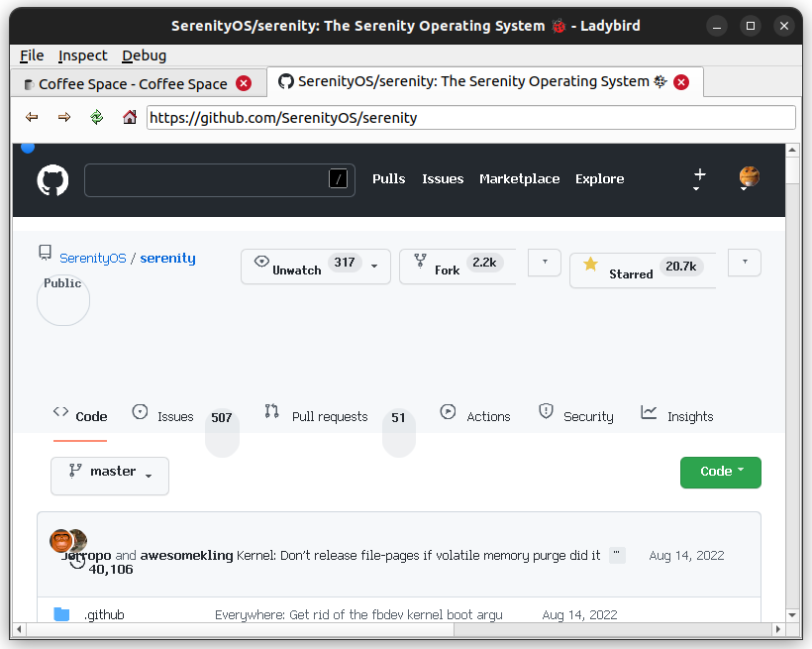This screenshot has width=812, height=649.
Task: Click the yellow star icon on Starred
Action: (x=590, y=265)
